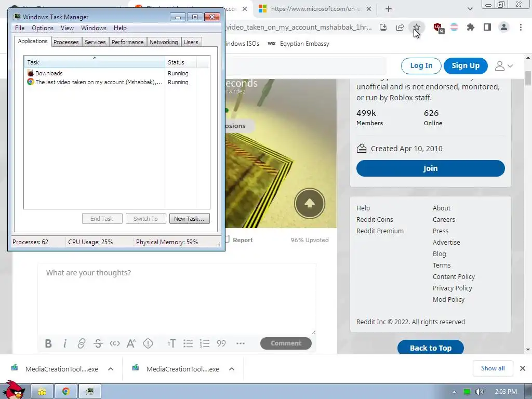Viewport: 532px width, 399px height.
Task: Switch to the Networking tab
Action: click(164, 42)
